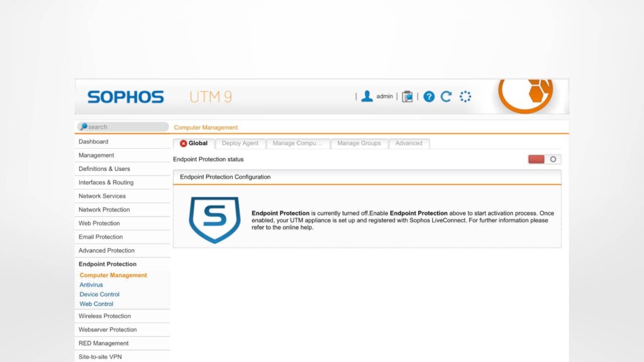644x362 pixels.
Task: Select Device Control from sidebar
Action: point(99,294)
